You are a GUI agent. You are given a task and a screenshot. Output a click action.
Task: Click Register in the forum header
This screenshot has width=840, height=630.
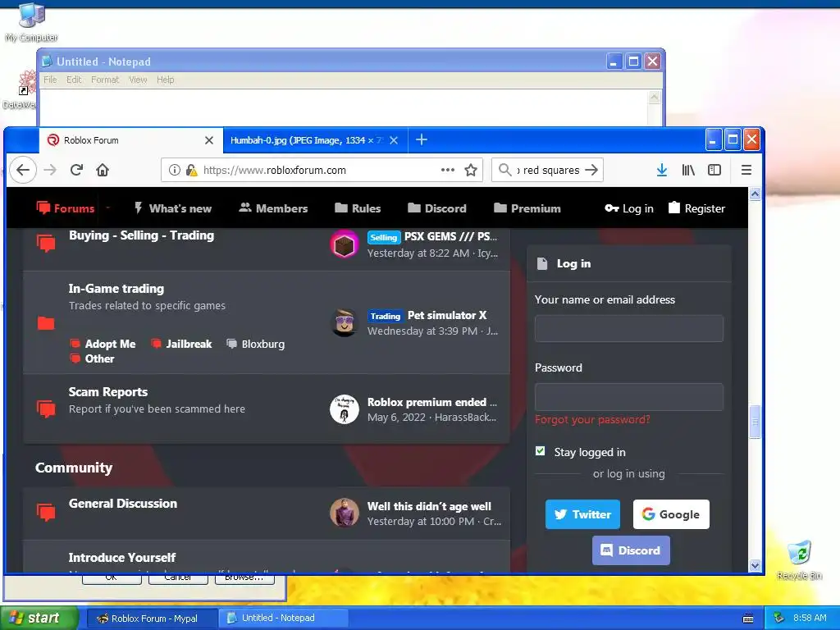tap(696, 208)
